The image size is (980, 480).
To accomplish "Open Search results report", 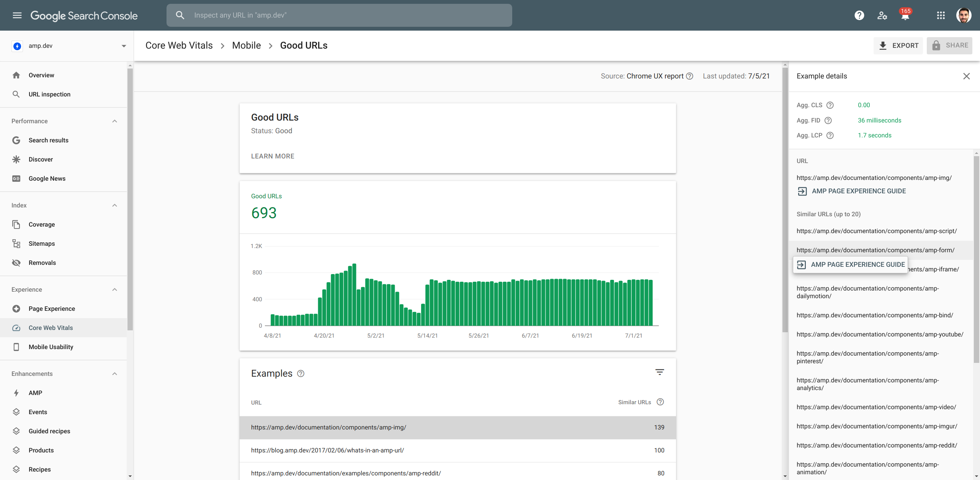I will pos(63,140).
